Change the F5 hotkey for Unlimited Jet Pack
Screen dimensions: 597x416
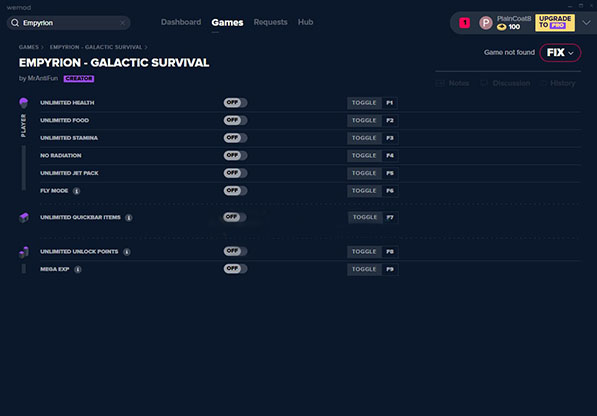click(390, 173)
